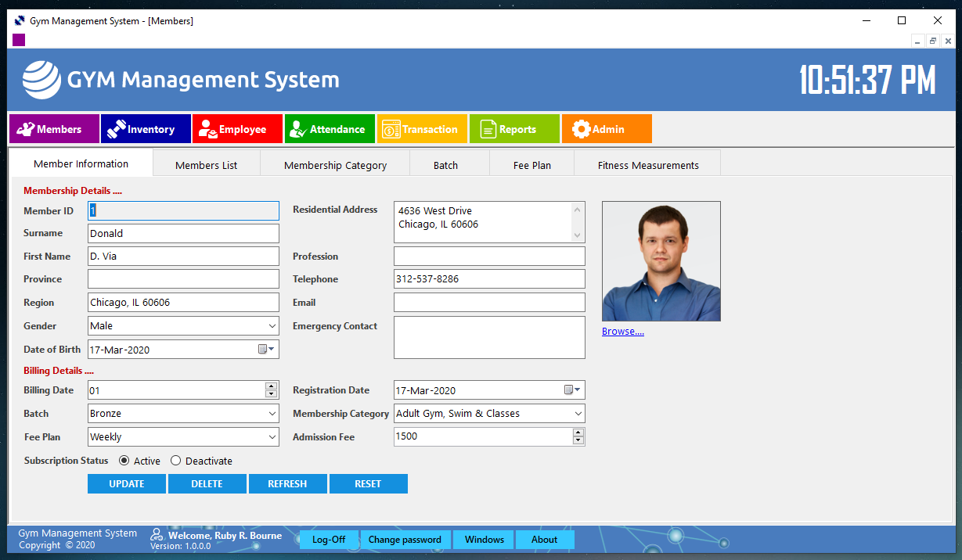
Task: Expand the Batch dropdown showing Bronze
Action: tap(272, 414)
